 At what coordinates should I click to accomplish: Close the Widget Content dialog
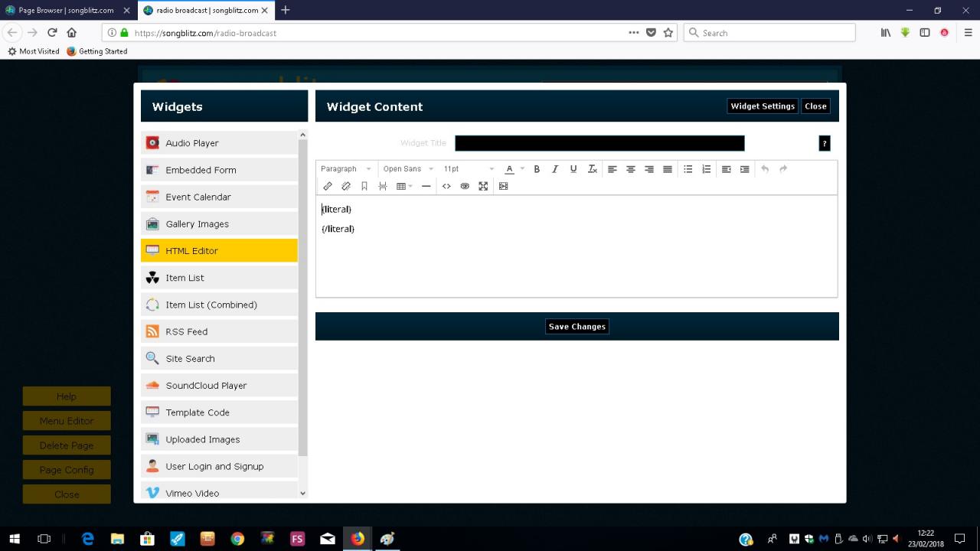point(815,106)
